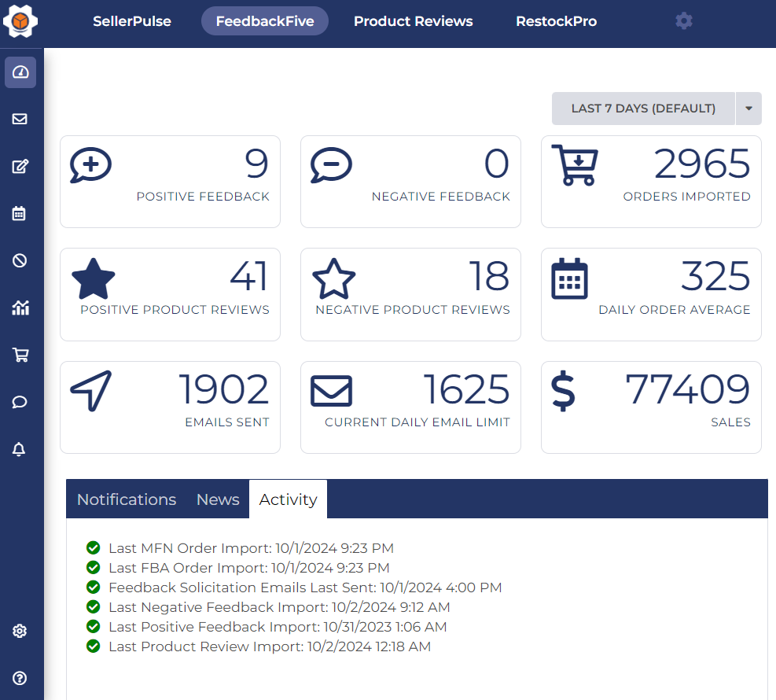Navigate to Product Reviews in the top bar
Screen dimensions: 776x700
click(x=413, y=21)
